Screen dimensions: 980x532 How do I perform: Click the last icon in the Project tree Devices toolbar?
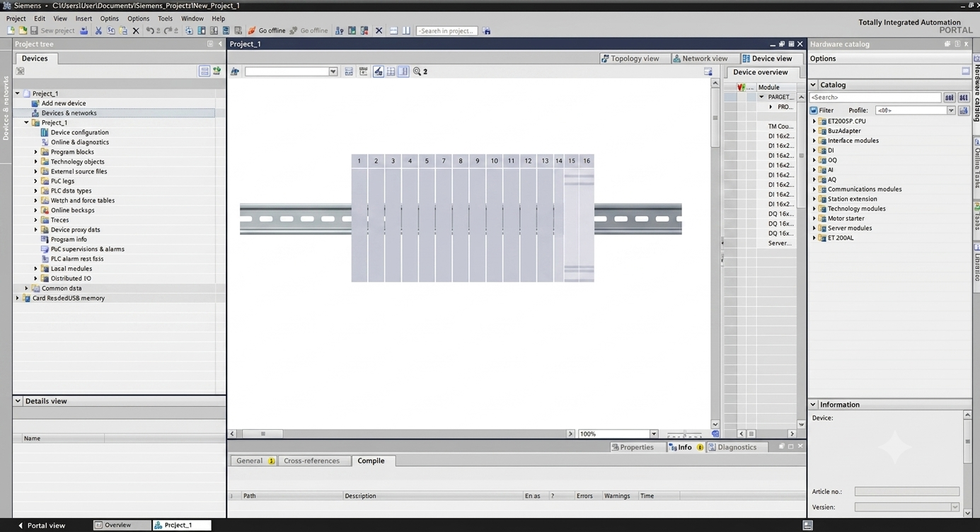(217, 71)
